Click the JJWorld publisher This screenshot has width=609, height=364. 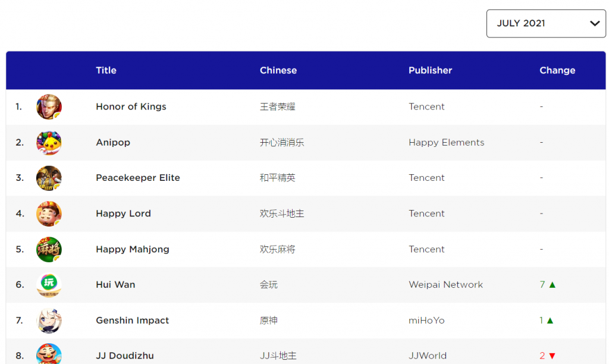click(x=428, y=356)
